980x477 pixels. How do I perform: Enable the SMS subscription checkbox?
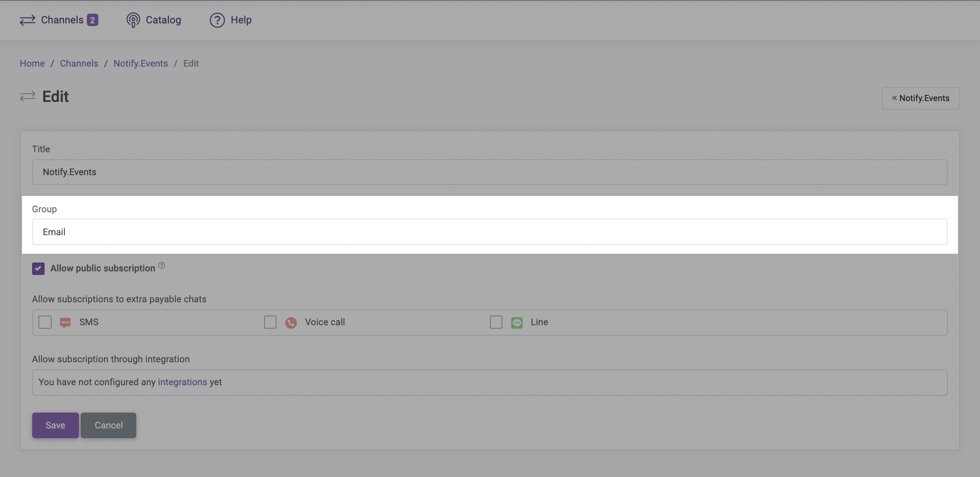(45, 322)
